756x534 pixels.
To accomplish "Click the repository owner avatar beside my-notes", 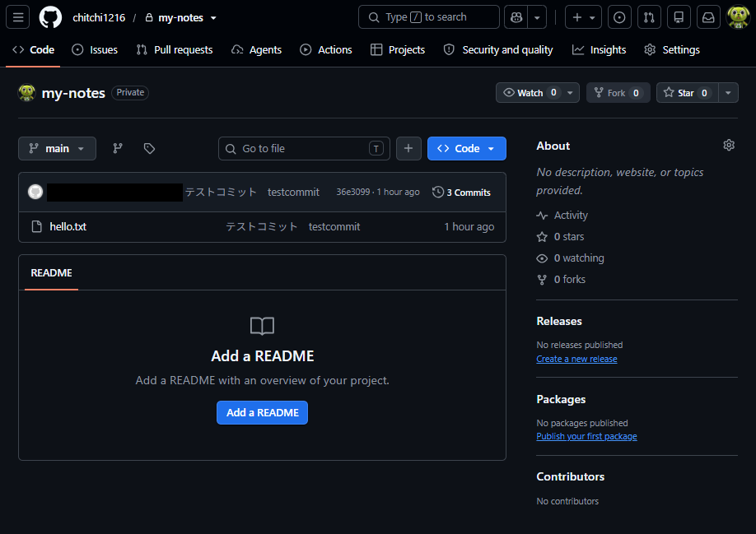I will point(27,92).
